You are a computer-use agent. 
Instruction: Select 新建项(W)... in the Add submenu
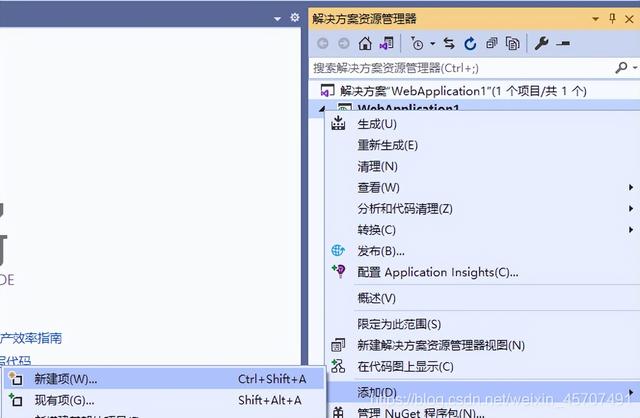(163, 379)
